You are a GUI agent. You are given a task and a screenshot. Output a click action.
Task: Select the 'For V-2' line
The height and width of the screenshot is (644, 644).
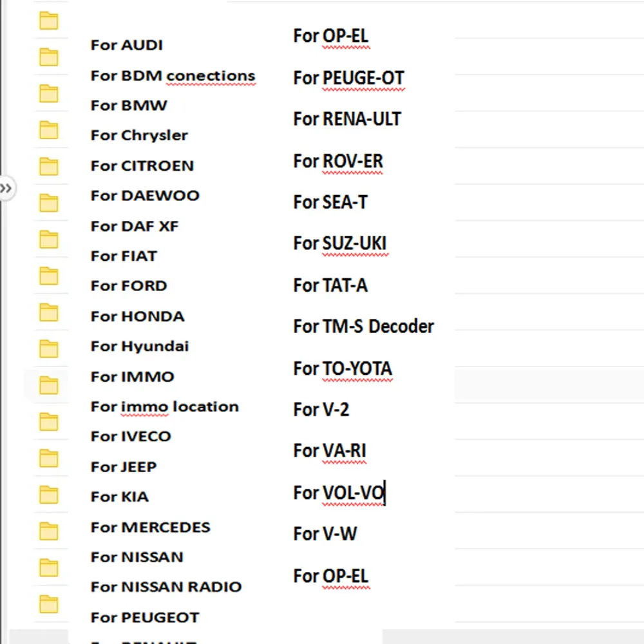321,410
